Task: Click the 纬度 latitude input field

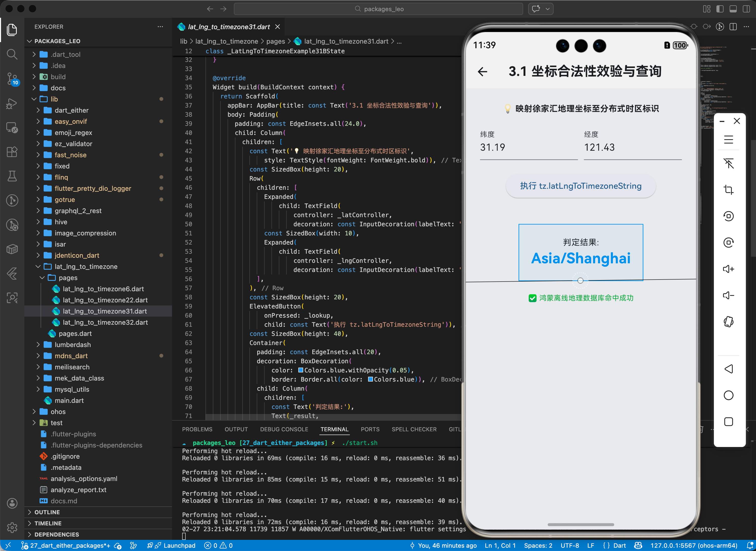Action: (x=528, y=147)
